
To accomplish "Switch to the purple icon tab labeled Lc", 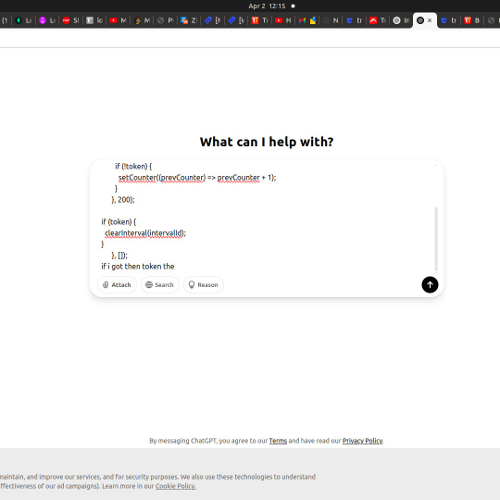I will [47, 20].
